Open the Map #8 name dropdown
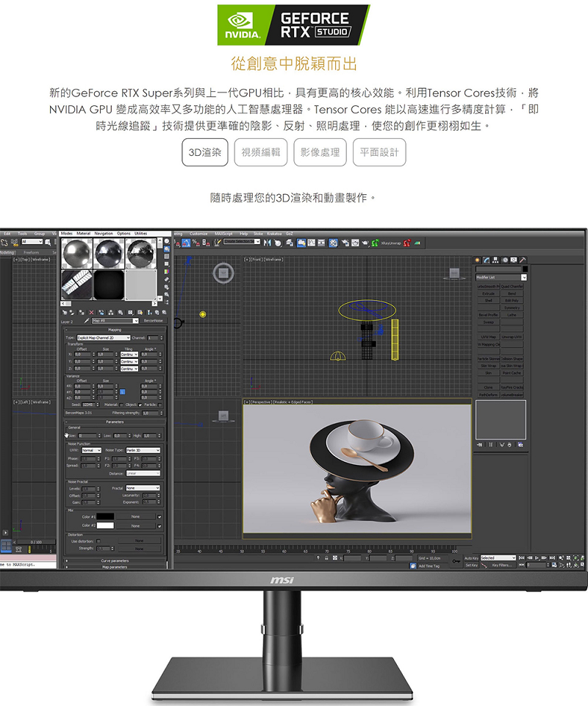This screenshot has height=706, width=588. [115, 321]
